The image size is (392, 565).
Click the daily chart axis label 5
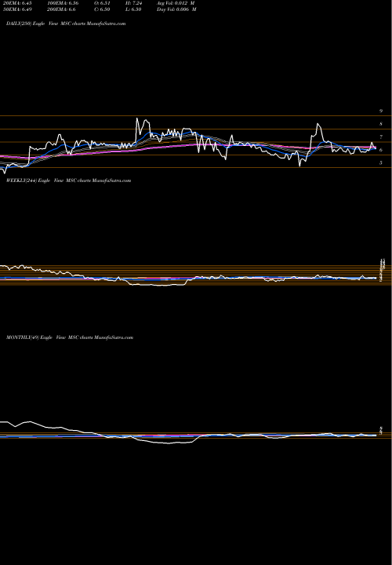pos(381,163)
